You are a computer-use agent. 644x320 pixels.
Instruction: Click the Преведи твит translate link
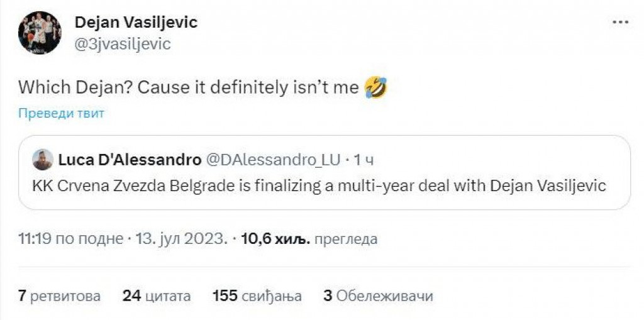tap(61, 114)
